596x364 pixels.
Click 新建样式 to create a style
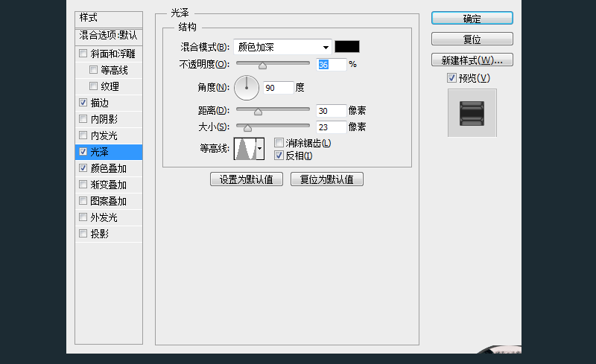pos(472,60)
